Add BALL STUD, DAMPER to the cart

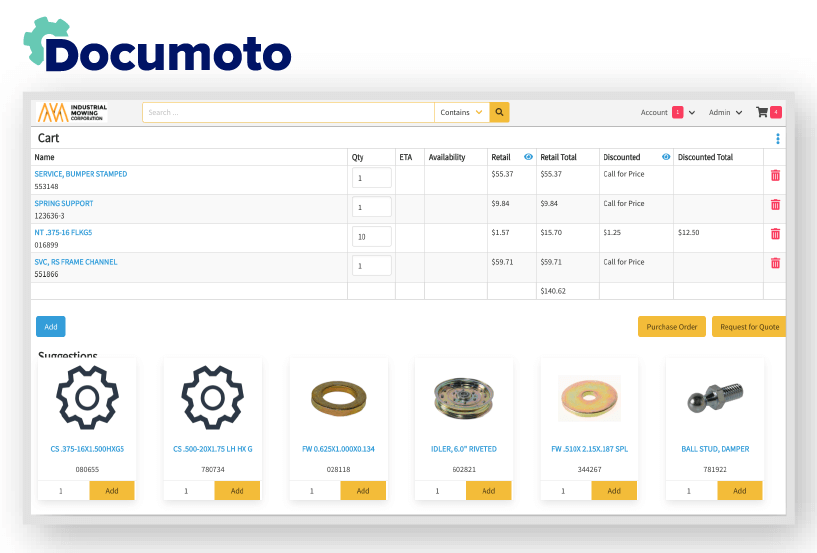[740, 490]
